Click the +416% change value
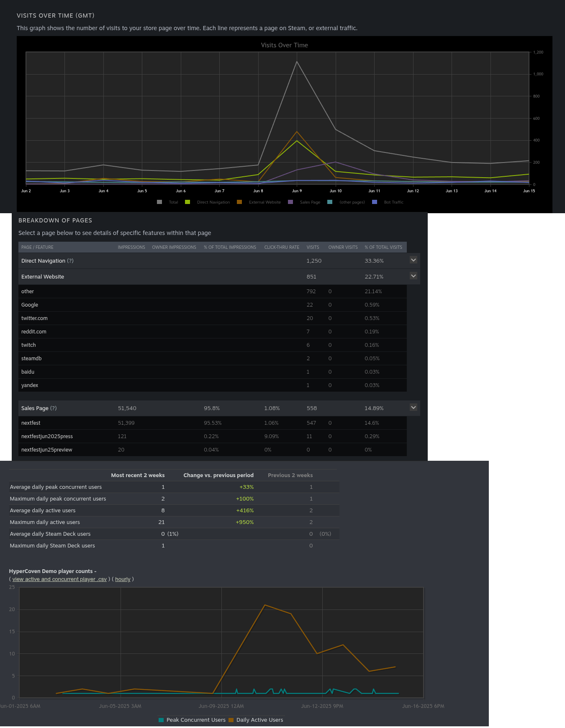This screenshot has height=728, width=565. 245,510
